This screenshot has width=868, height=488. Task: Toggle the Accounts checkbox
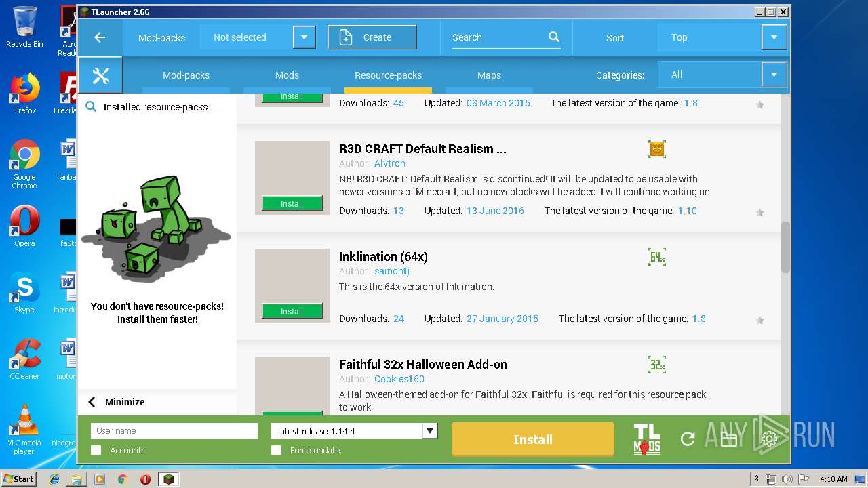click(x=96, y=450)
